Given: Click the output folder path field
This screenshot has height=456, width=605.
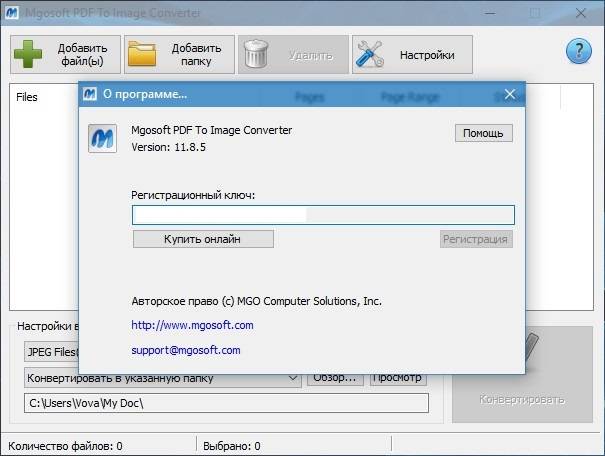Looking at the screenshot, I should (x=226, y=403).
